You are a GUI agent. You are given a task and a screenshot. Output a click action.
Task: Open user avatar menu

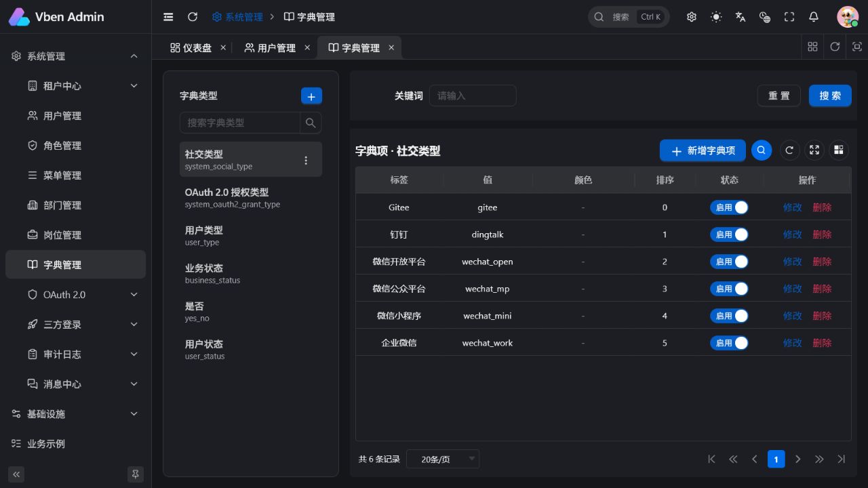pos(848,17)
